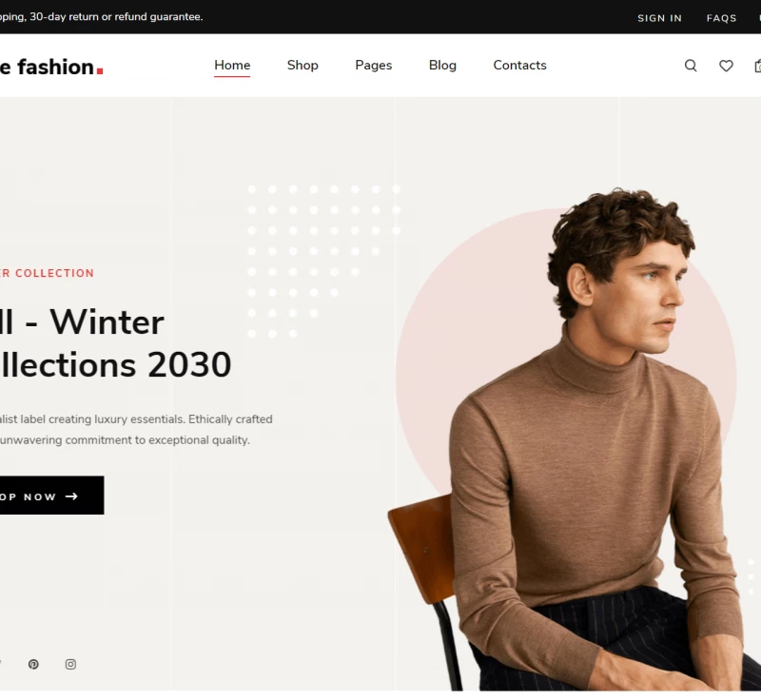761x700 pixels.
Task: Click the arrow inside Shop Now button
Action: 71,496
